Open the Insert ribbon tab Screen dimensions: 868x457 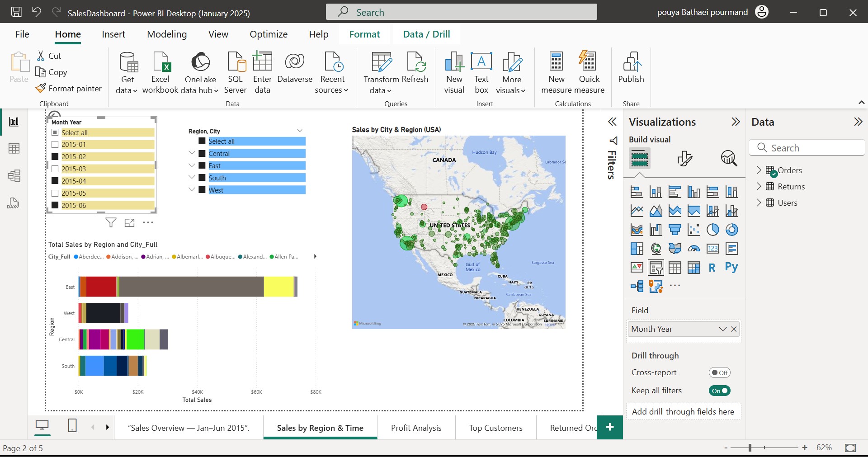tap(113, 34)
